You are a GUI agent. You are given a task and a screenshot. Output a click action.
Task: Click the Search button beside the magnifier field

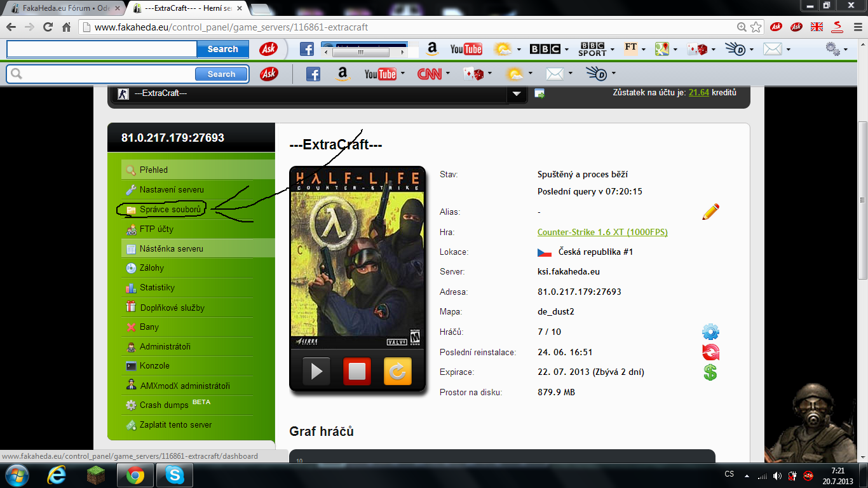222,74
